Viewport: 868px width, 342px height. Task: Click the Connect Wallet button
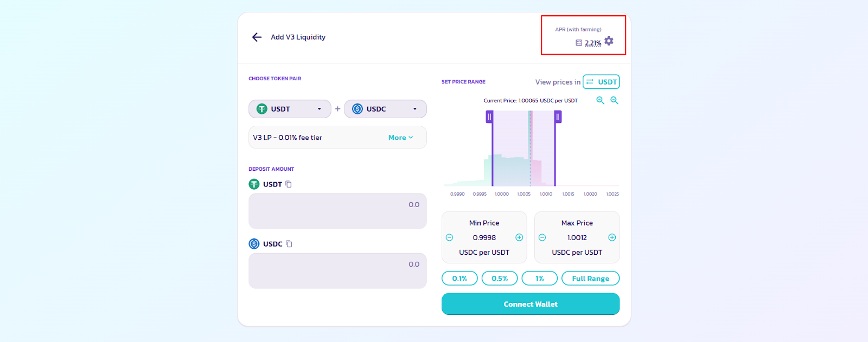point(531,304)
